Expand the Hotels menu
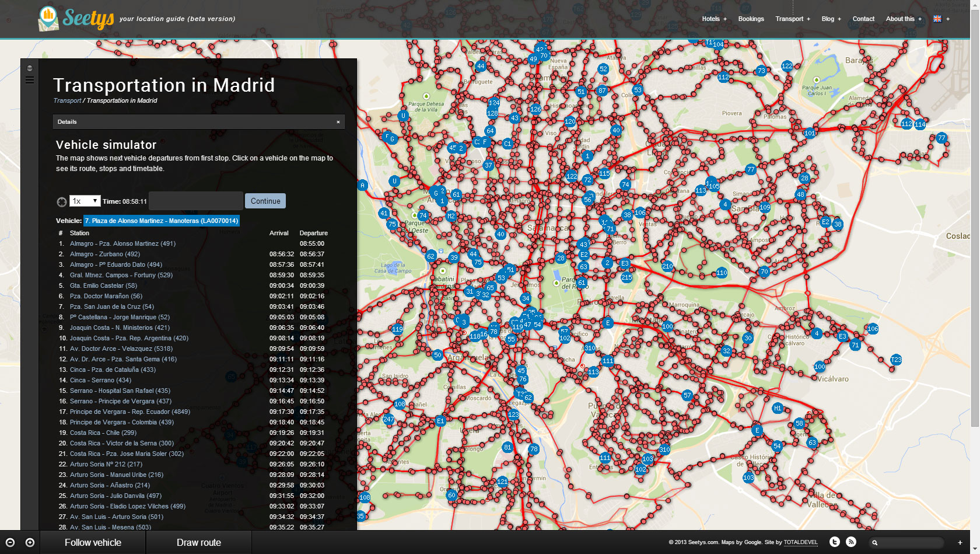 coord(714,19)
